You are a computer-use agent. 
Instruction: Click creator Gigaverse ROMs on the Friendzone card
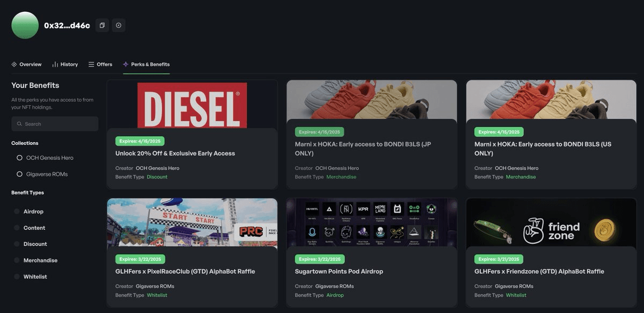pos(514,286)
